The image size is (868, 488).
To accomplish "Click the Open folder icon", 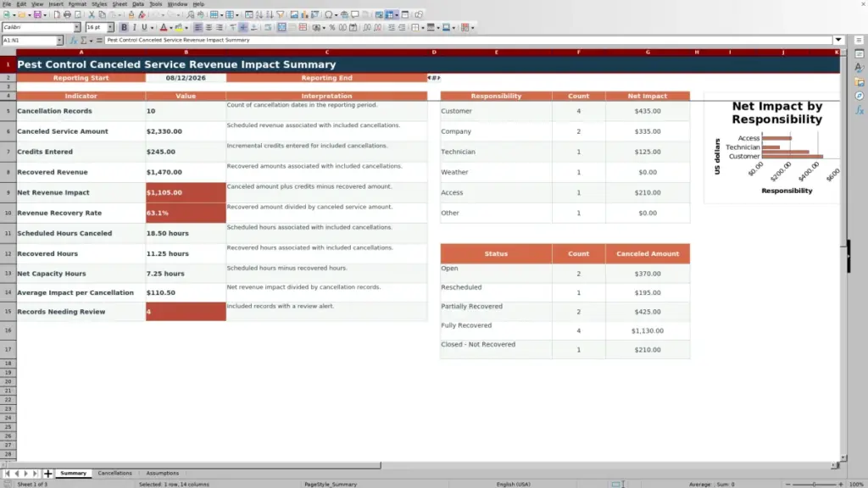I will (21, 15).
